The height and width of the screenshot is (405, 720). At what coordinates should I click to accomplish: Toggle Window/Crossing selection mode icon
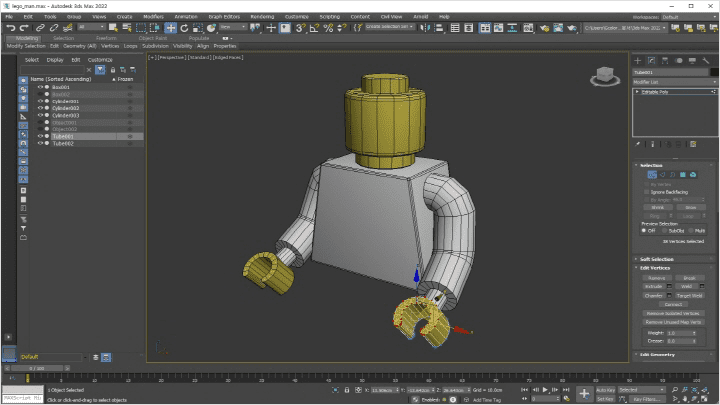[155, 28]
